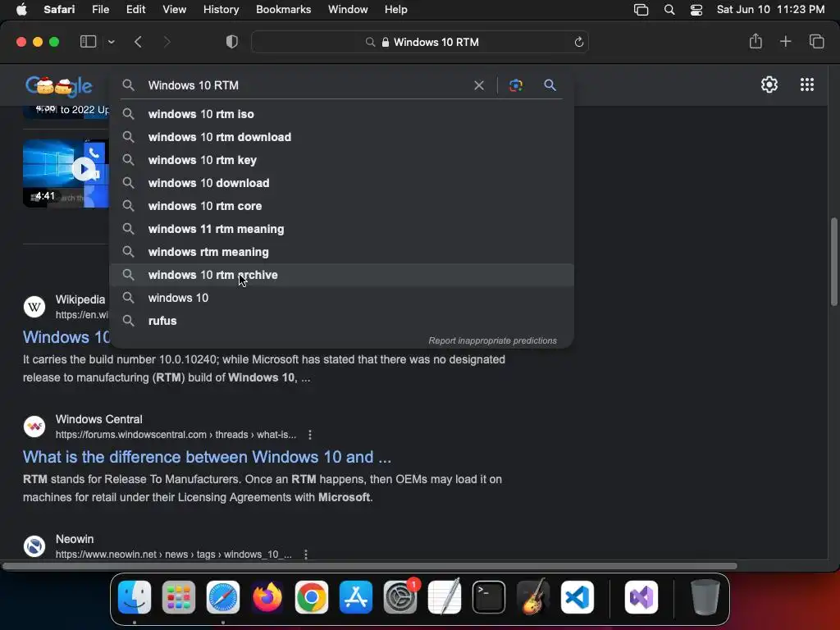Open Launchpad from the Dock
This screenshot has width=840, height=630.
(178, 597)
